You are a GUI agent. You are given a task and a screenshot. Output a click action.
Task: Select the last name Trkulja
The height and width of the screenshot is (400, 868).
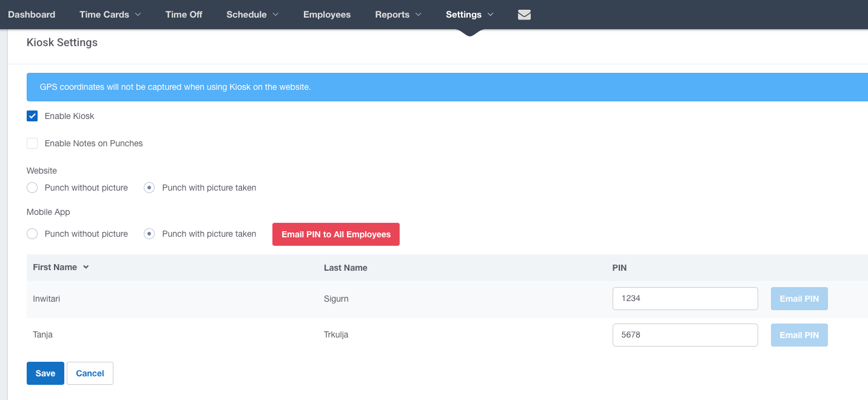[x=336, y=334]
